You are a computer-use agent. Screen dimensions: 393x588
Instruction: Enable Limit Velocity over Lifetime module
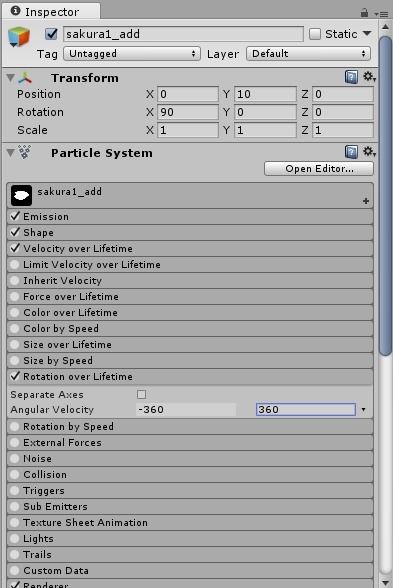click(15, 264)
